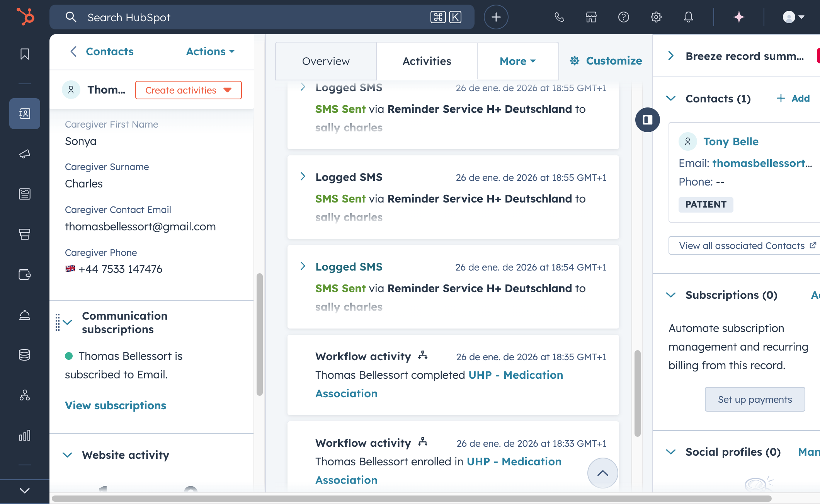Click Customize tabs link
The image size is (820, 504).
pos(606,61)
